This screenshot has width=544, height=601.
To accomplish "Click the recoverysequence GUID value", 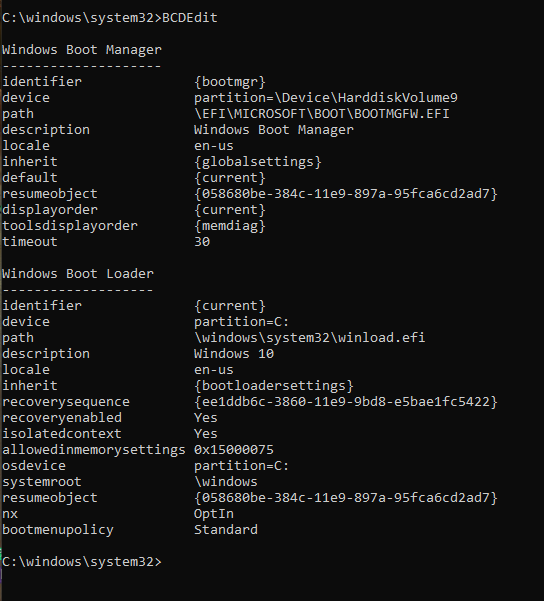I will pos(346,402).
